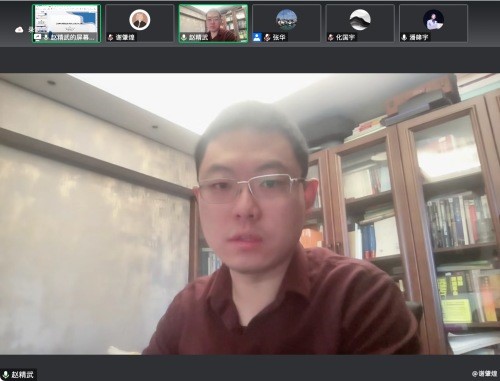This screenshot has height=381, width=500.
Task: Click the screen-share icon on 赵精武's screen tile
Action: [37, 37]
